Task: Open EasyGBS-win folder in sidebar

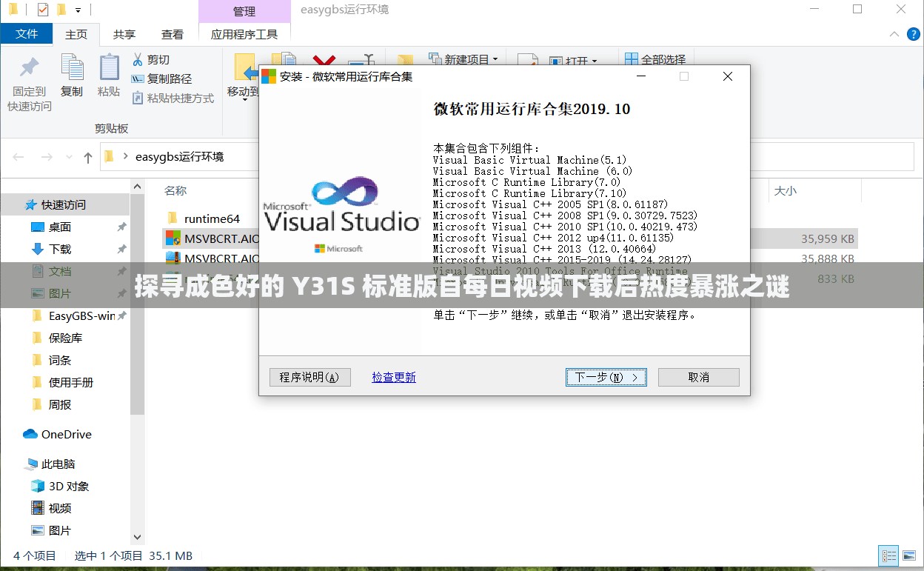Action: pyautogui.click(x=73, y=315)
